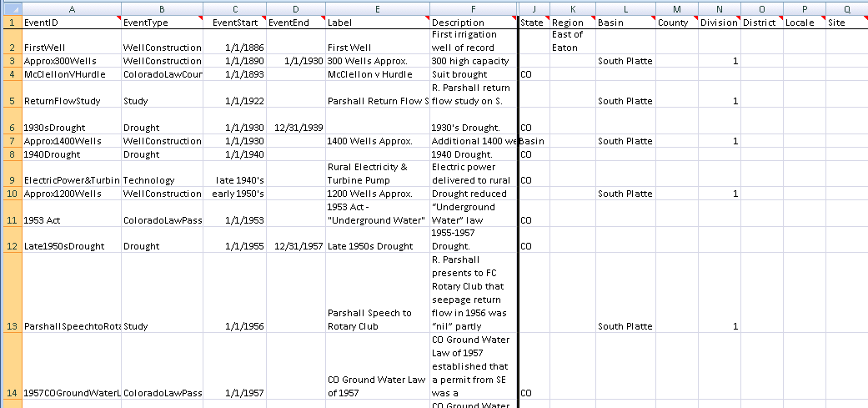
Task: Select First irrigation well of record description
Action: (474, 42)
